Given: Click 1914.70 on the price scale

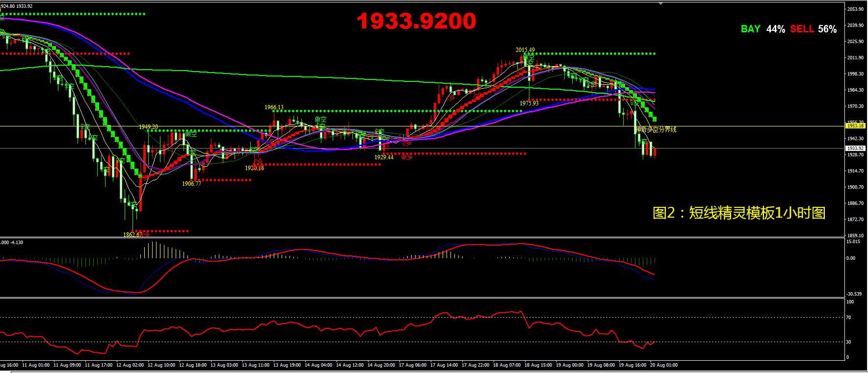Looking at the screenshot, I should pyautogui.click(x=855, y=171).
